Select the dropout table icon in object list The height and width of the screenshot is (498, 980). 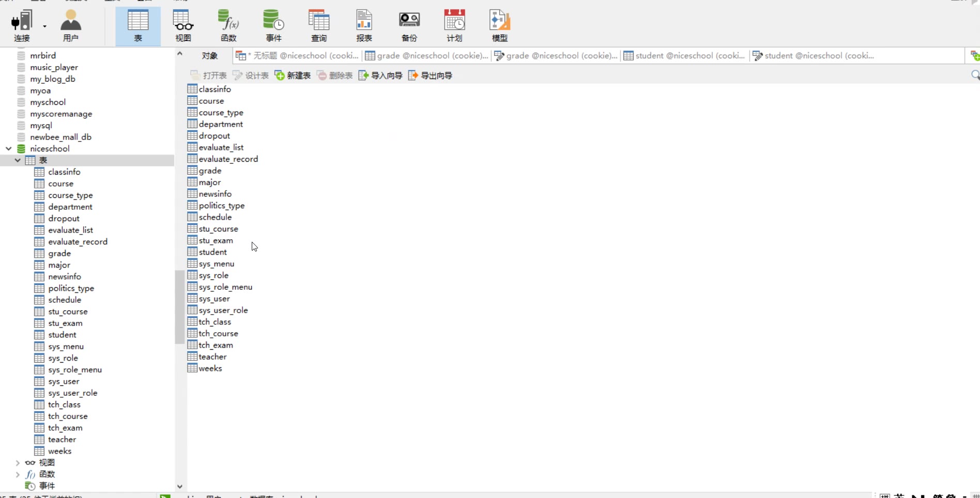click(192, 136)
